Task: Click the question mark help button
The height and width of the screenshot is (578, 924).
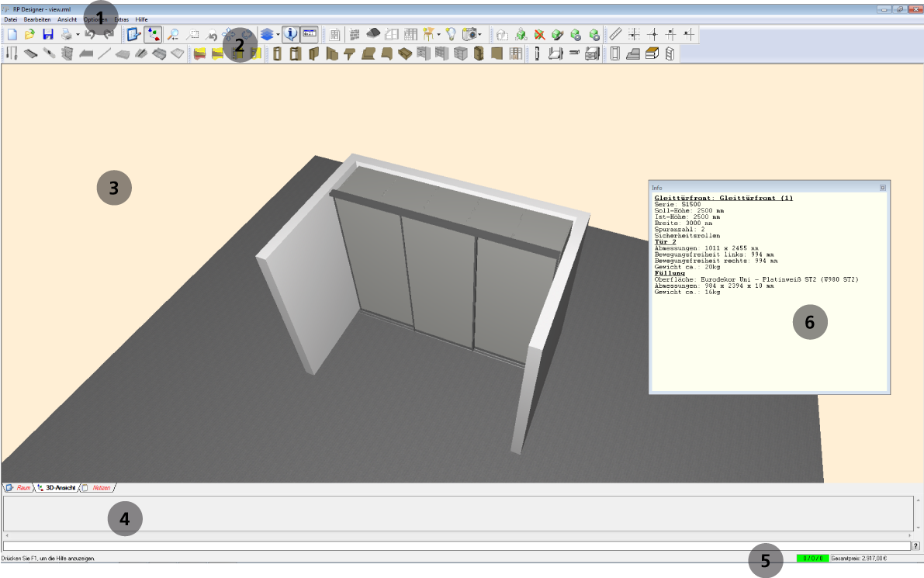Action: 915,546
